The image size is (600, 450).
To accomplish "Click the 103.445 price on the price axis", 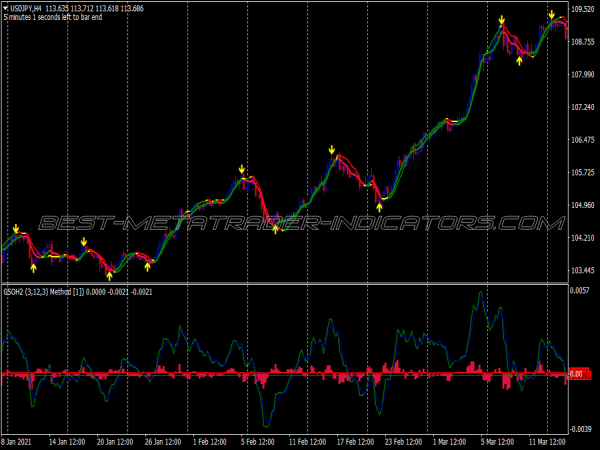I will click(x=581, y=271).
